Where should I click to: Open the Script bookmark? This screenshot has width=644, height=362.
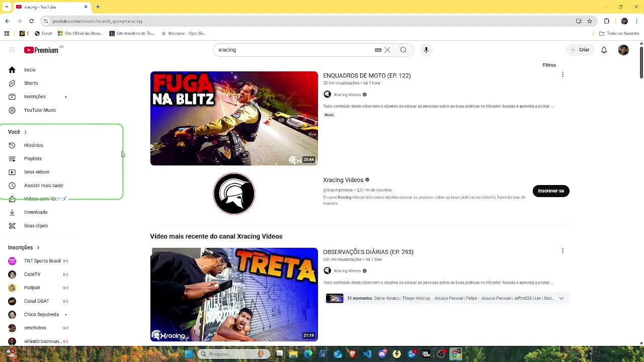[x=43, y=34]
